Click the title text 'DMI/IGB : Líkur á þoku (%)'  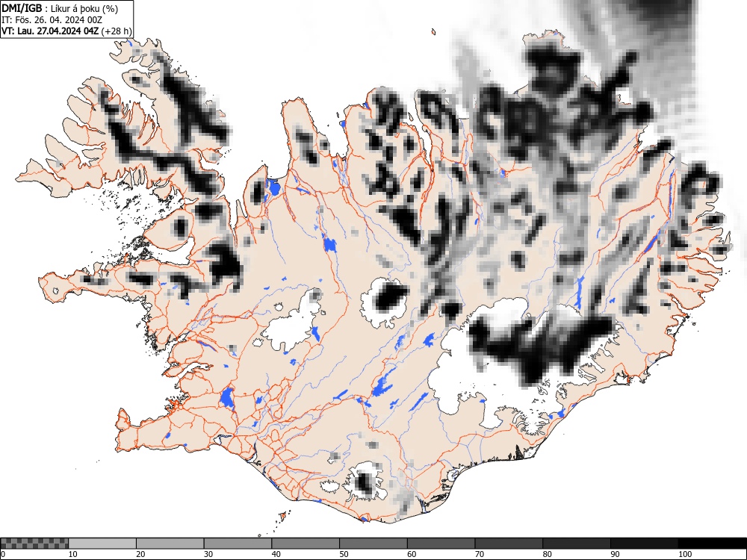coord(60,8)
